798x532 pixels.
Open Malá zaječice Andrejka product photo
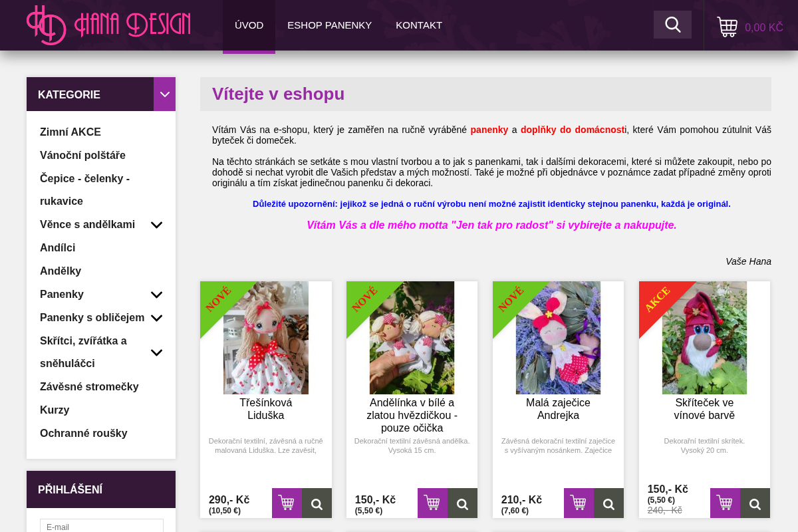[558, 338]
